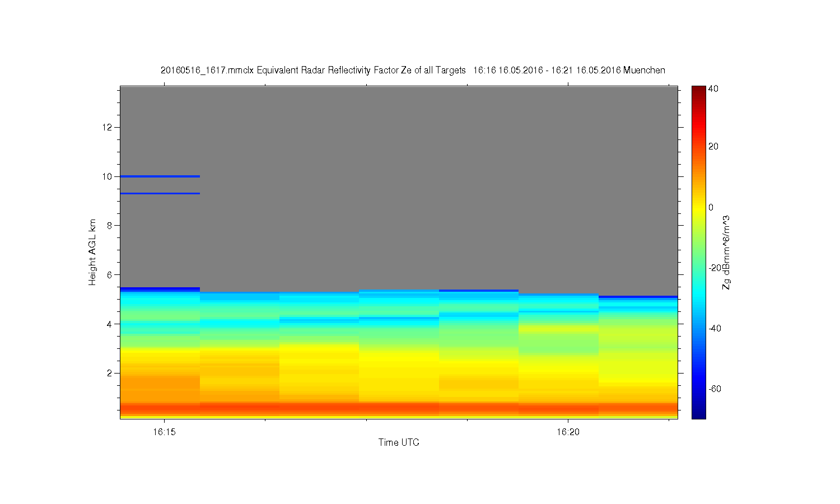
Task: Click the height tick label 2
Action: tap(110, 373)
